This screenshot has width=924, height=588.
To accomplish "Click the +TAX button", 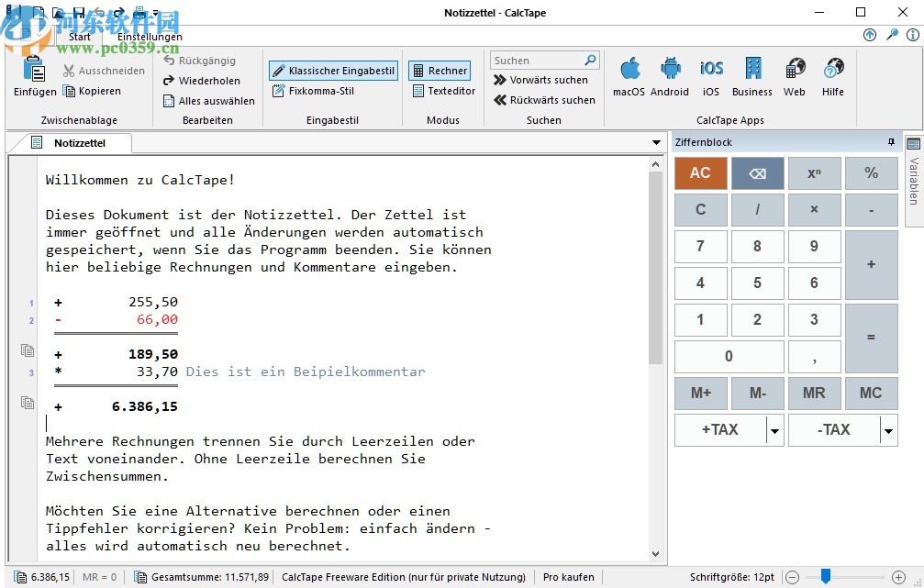I will 720,430.
